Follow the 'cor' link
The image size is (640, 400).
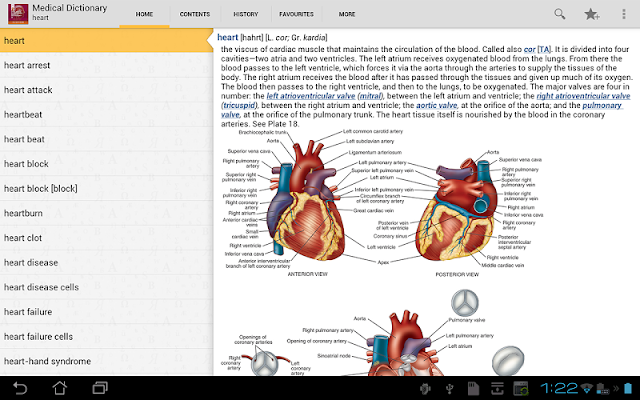click(529, 49)
